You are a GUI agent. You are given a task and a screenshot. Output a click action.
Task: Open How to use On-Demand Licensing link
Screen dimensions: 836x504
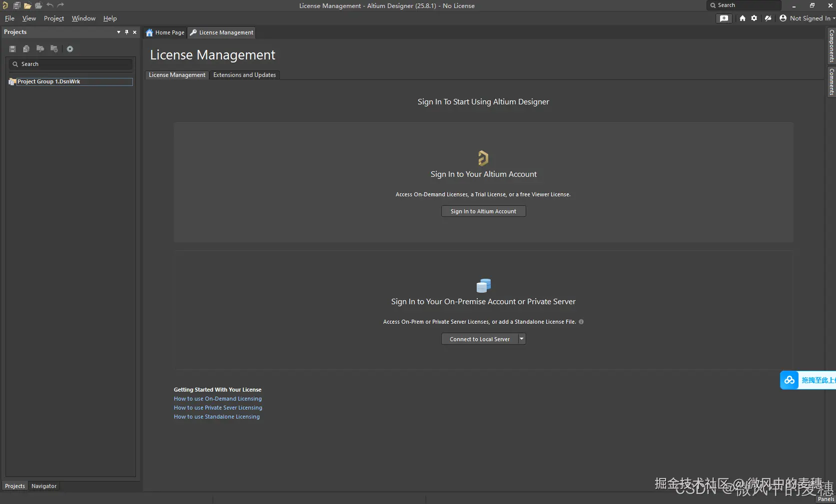coord(218,399)
